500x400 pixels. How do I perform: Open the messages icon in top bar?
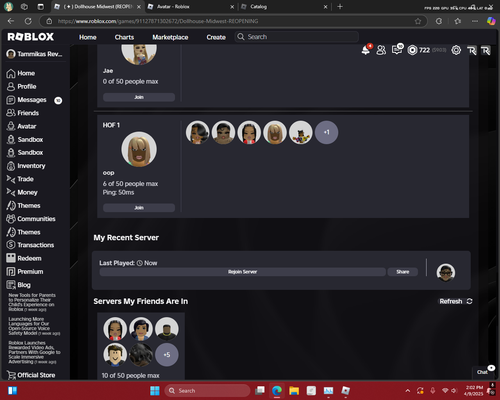point(397,50)
